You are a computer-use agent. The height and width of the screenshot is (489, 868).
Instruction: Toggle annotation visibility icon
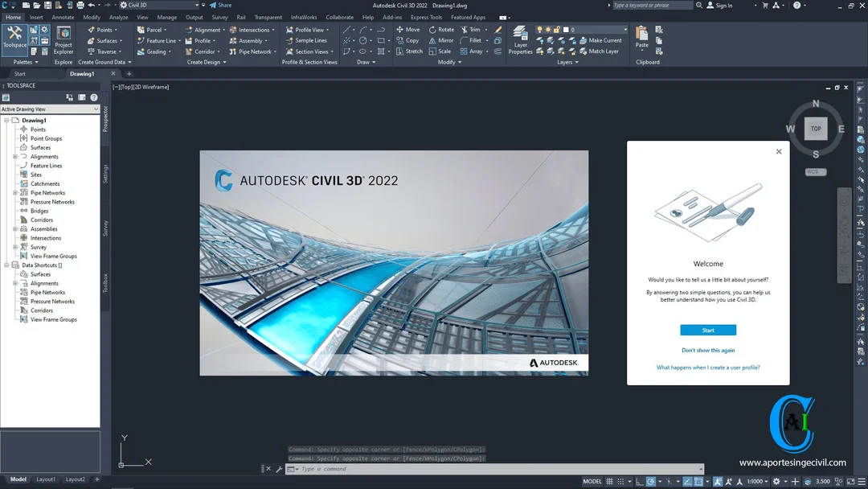point(718,481)
